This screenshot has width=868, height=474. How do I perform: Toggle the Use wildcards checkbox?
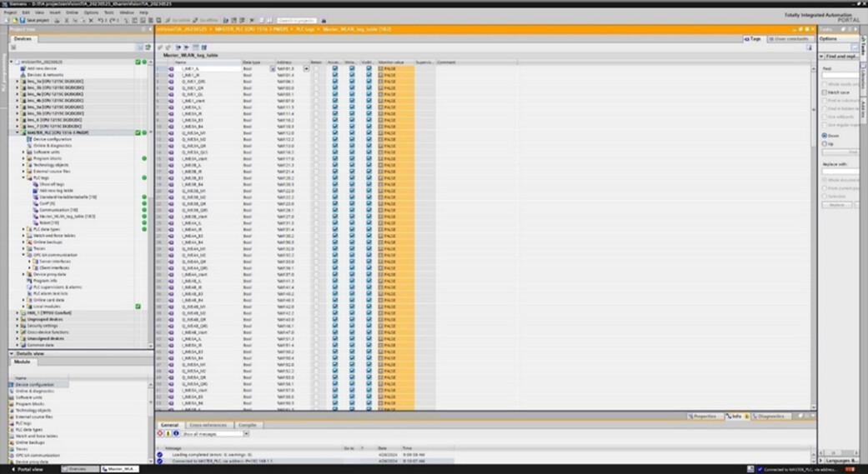(x=825, y=117)
